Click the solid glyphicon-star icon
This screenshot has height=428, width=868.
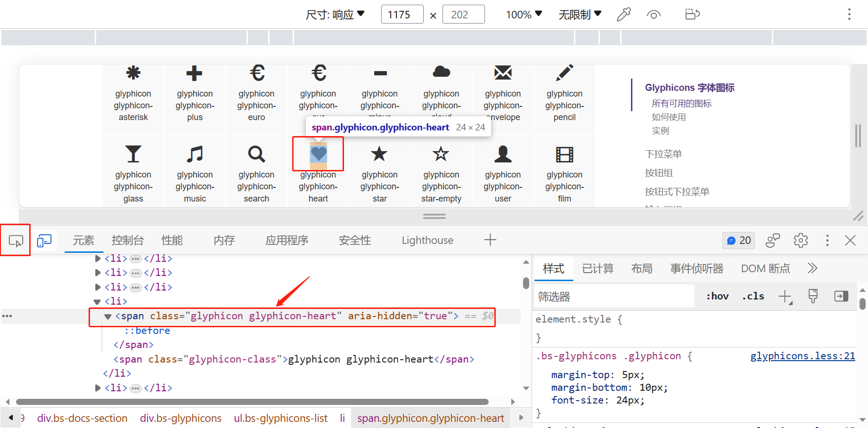tap(379, 153)
